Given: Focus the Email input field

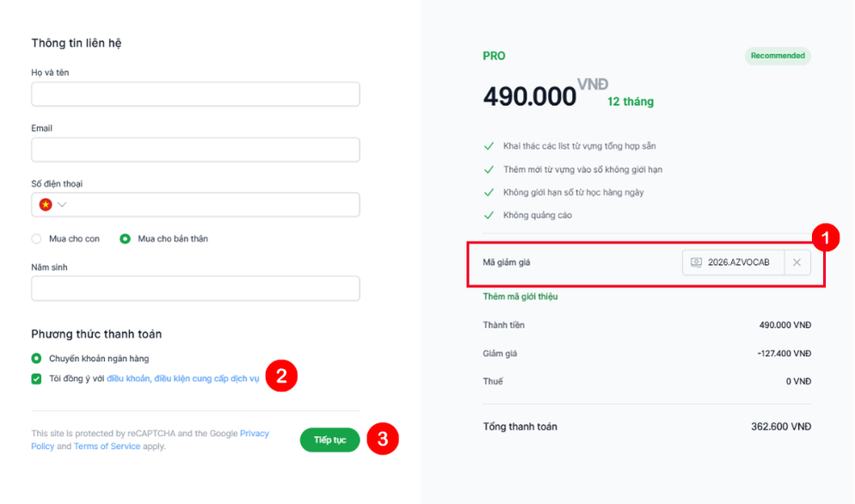Looking at the screenshot, I should (195, 150).
